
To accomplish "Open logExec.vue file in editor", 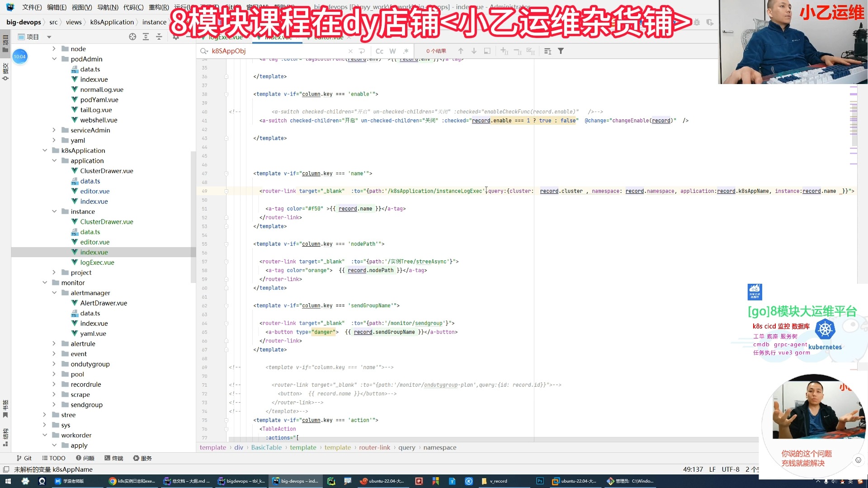I will tap(97, 262).
